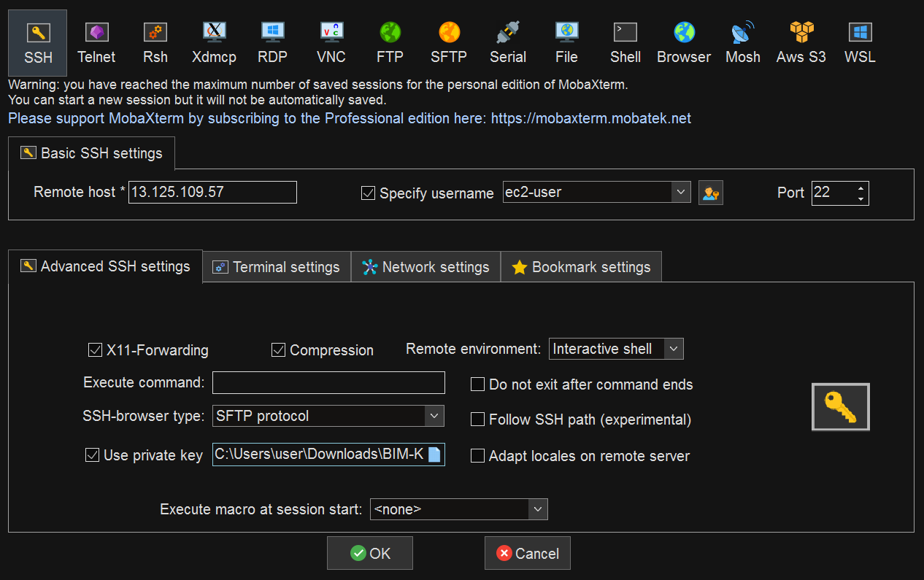The width and height of the screenshot is (924, 580).
Task: Switch to Advanced SSH settings tab
Action: pyautogui.click(x=105, y=266)
